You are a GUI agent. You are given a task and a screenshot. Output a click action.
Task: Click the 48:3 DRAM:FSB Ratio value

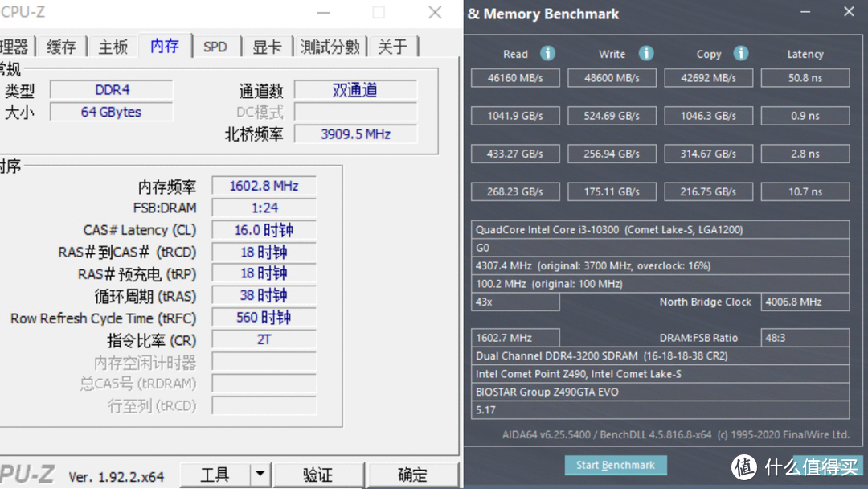[805, 338]
